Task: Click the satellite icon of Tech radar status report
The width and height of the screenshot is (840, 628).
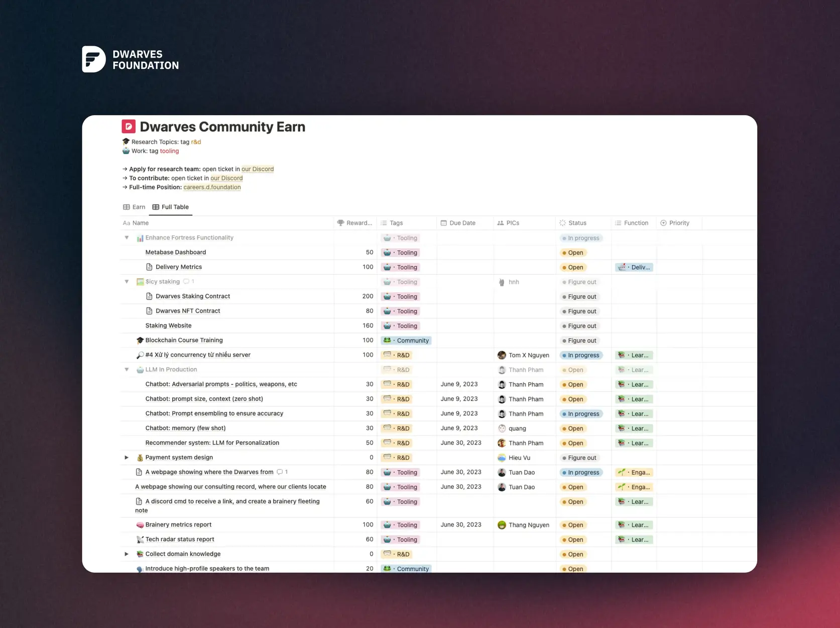Action: pyautogui.click(x=140, y=540)
